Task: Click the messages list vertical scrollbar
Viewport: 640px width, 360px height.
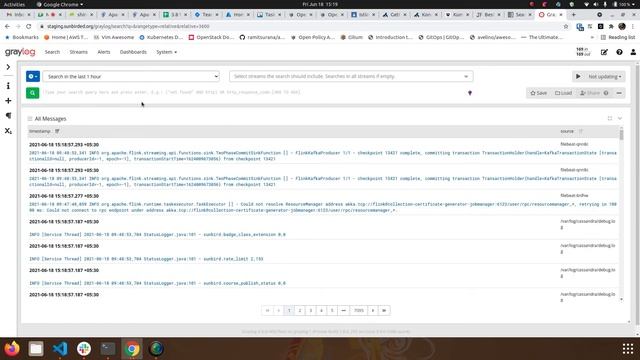Action: [622, 134]
